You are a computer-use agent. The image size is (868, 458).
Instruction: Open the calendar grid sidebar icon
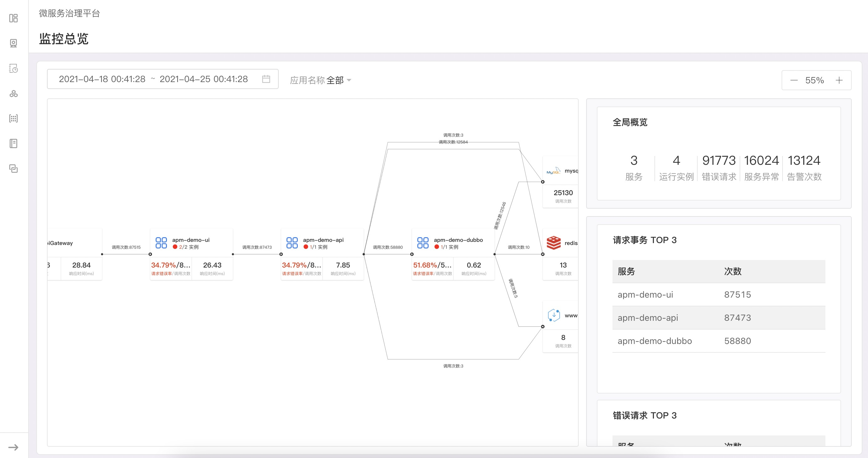[13, 119]
